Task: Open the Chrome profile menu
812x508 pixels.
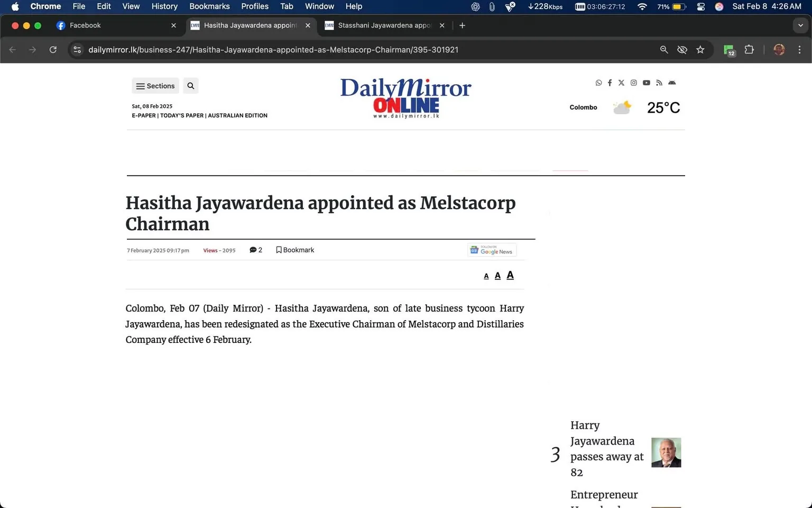Action: point(779,49)
